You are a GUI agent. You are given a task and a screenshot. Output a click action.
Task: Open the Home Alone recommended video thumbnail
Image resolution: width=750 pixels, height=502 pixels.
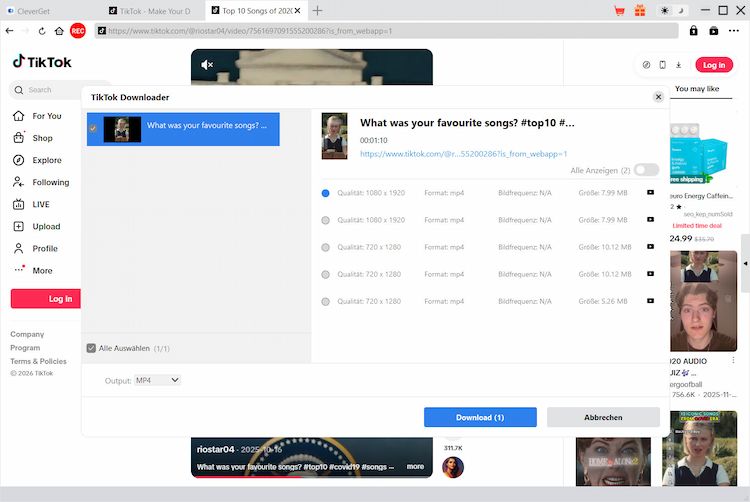(x=613, y=462)
